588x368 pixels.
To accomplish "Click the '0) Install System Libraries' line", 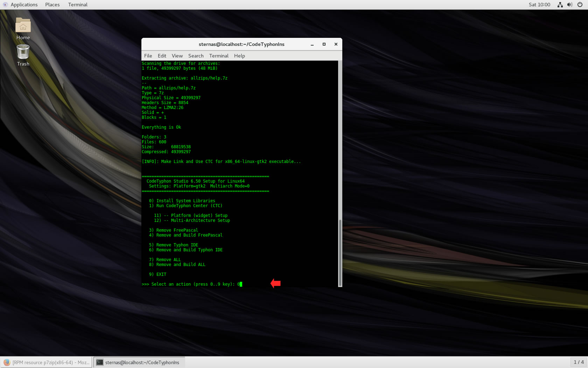I will click(x=182, y=201).
